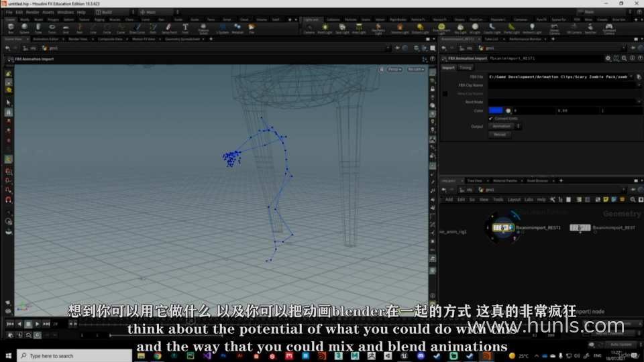Switch to the Animation Editor tab
This screenshot has height=362, width=644.
point(46,39)
